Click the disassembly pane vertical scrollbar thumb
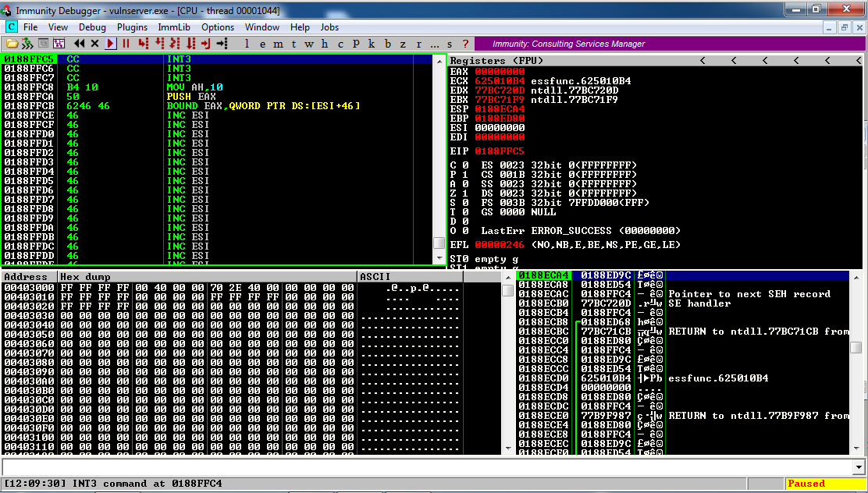The width and height of the screenshot is (868, 493). point(439,243)
